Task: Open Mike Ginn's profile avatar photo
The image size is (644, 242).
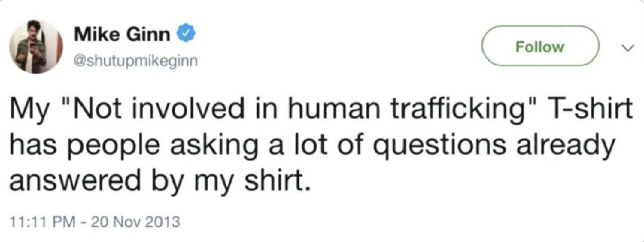Action: [36, 47]
